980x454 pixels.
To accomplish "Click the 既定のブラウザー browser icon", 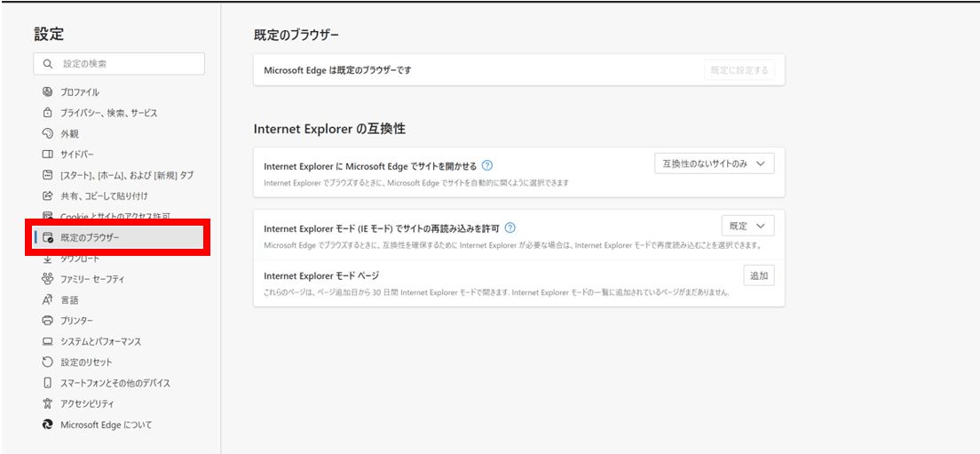I will coord(48,237).
